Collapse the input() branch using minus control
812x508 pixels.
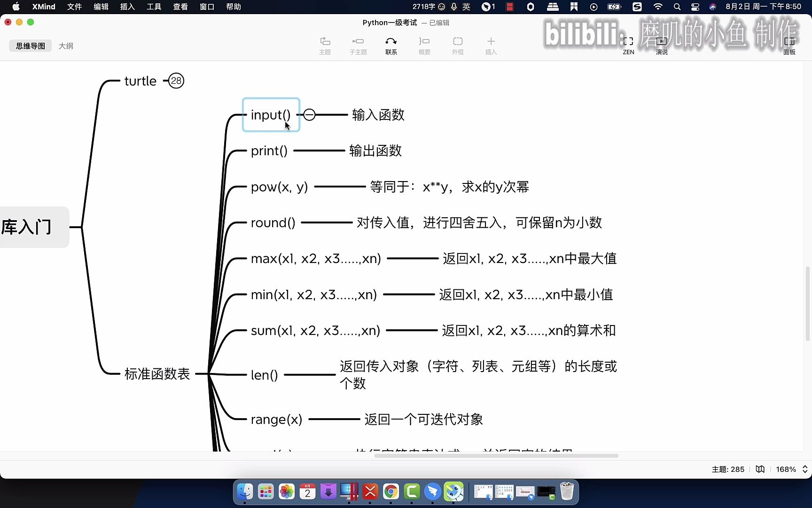(x=309, y=114)
